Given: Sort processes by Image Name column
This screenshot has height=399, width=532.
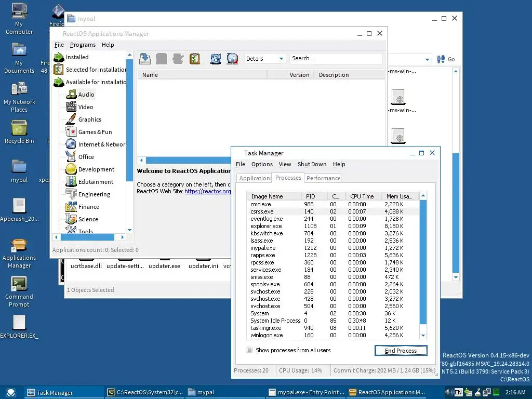Looking at the screenshot, I should click(x=274, y=196).
